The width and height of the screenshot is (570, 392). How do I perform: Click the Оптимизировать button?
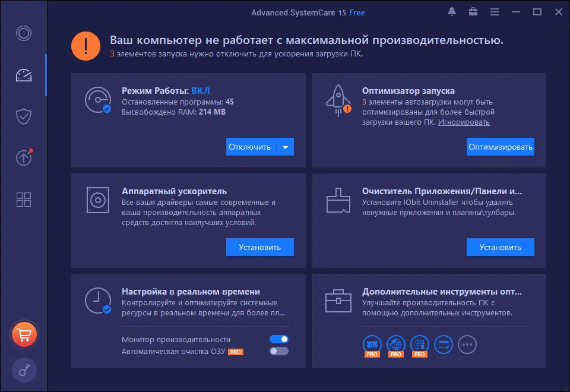coord(500,147)
